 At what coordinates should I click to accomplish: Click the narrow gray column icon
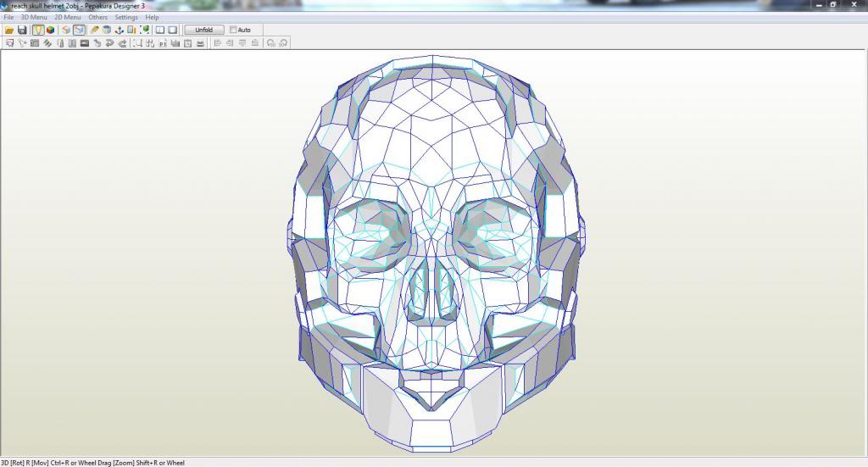click(x=60, y=43)
